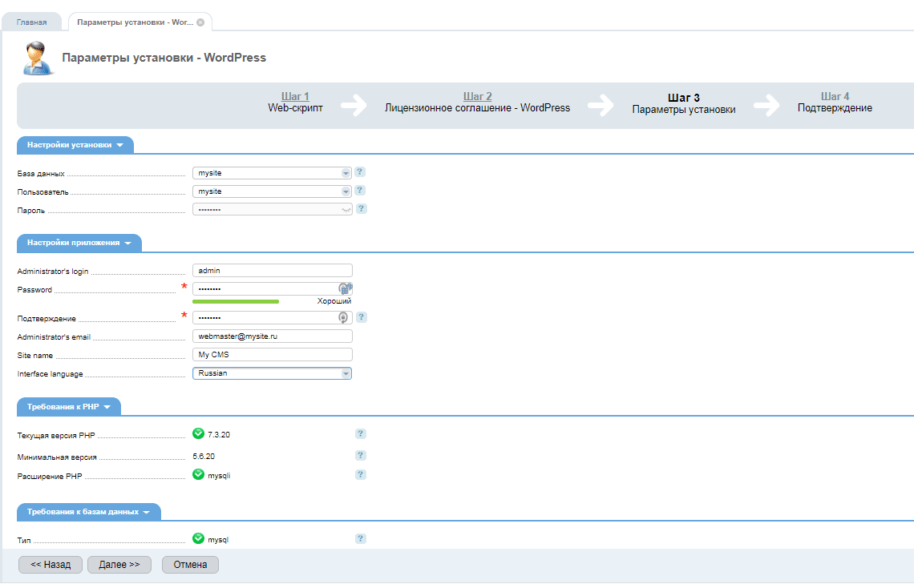Open help for Текущая версия PHP
The width and height of the screenshot is (914, 588).
(361, 433)
